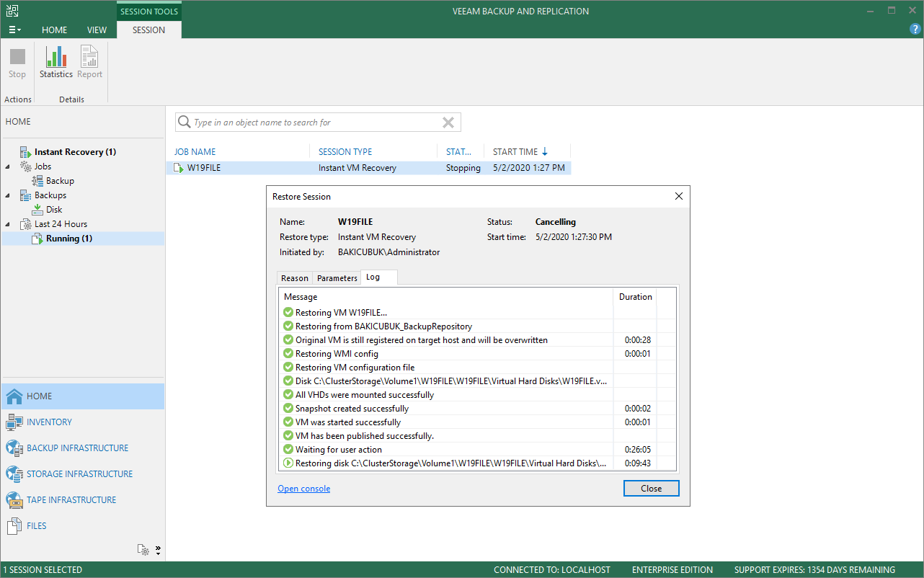The image size is (924, 578).
Task: Click the object name search field
Action: click(317, 123)
